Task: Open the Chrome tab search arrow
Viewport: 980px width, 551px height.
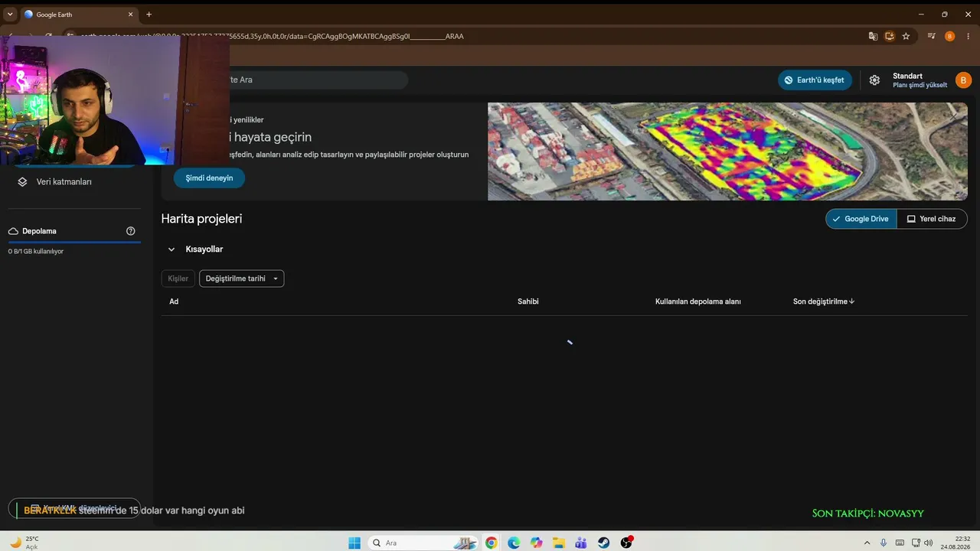Action: click(10, 14)
